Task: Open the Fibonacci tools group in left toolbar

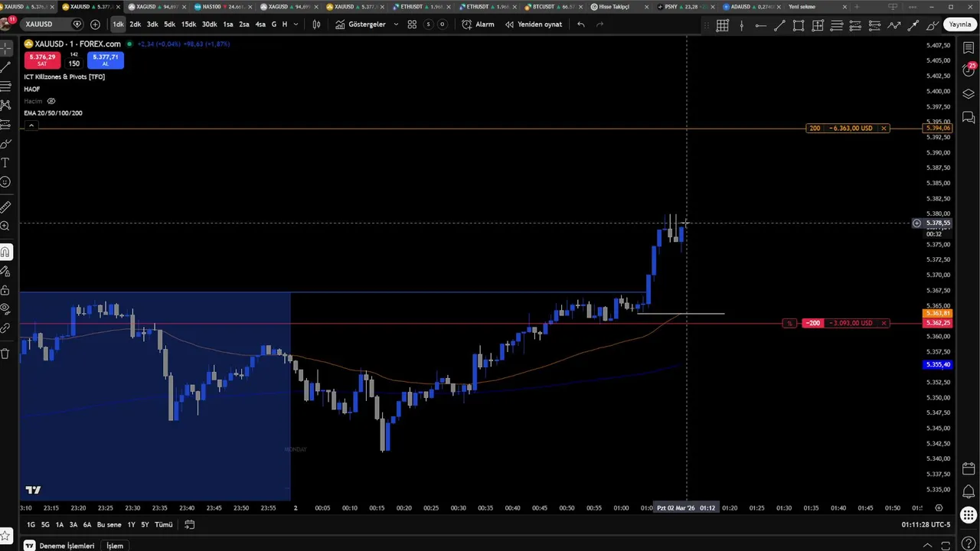Action: click(5, 86)
